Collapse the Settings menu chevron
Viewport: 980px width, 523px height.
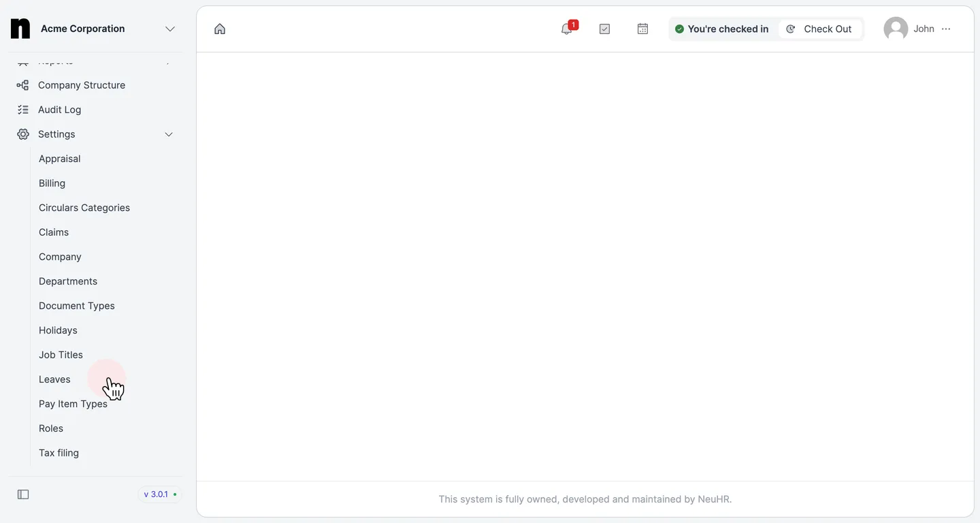coord(169,134)
